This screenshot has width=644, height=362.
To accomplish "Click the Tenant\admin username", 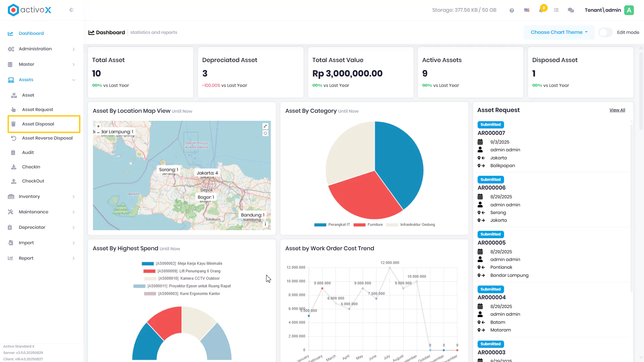I will coord(603,10).
